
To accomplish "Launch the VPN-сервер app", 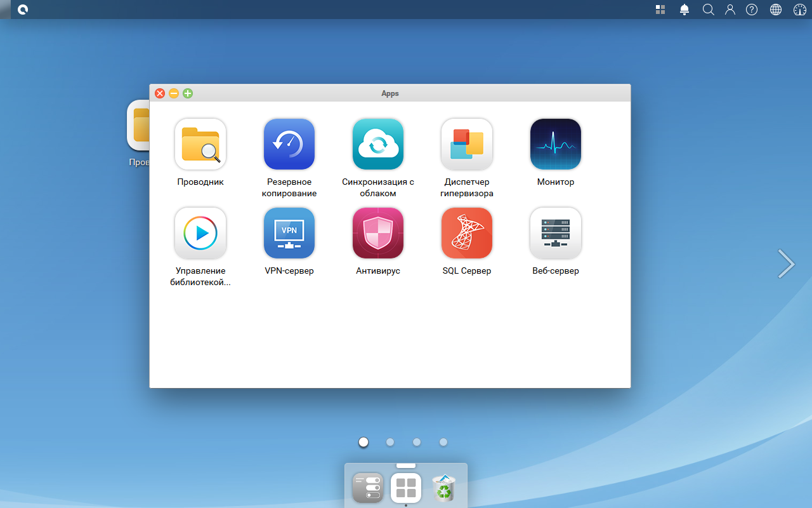I will (x=289, y=233).
